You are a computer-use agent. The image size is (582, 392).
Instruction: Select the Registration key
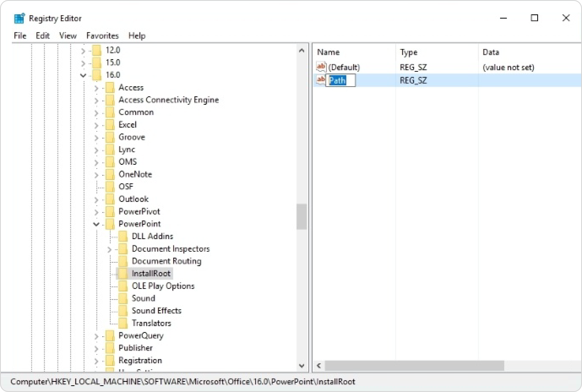[x=140, y=360]
